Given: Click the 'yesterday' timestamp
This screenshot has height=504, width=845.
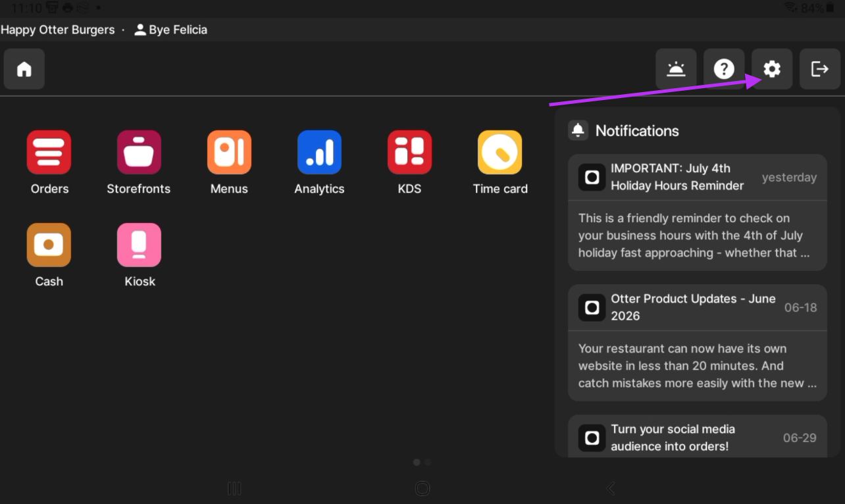Looking at the screenshot, I should 789,177.
